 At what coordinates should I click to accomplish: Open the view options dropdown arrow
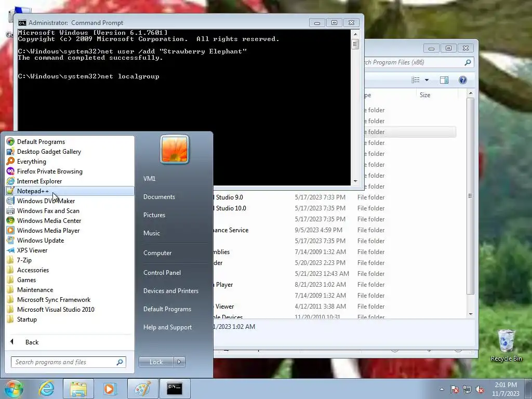click(427, 80)
